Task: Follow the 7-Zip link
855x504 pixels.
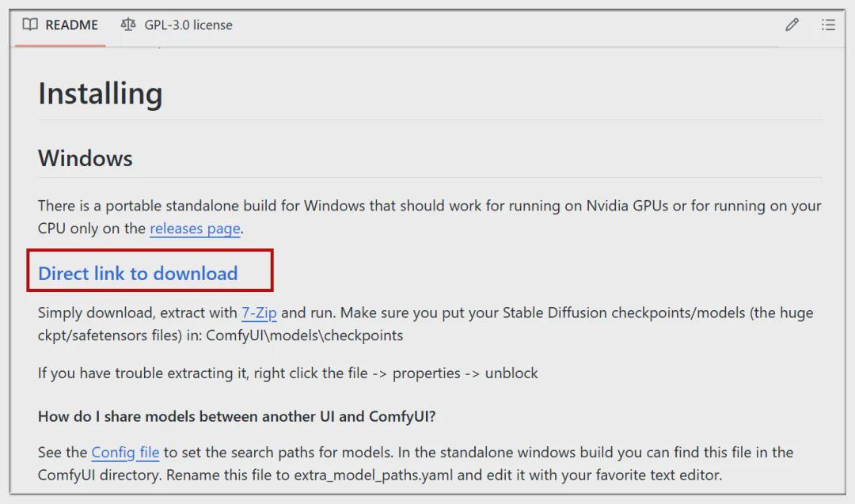Action: (x=259, y=313)
